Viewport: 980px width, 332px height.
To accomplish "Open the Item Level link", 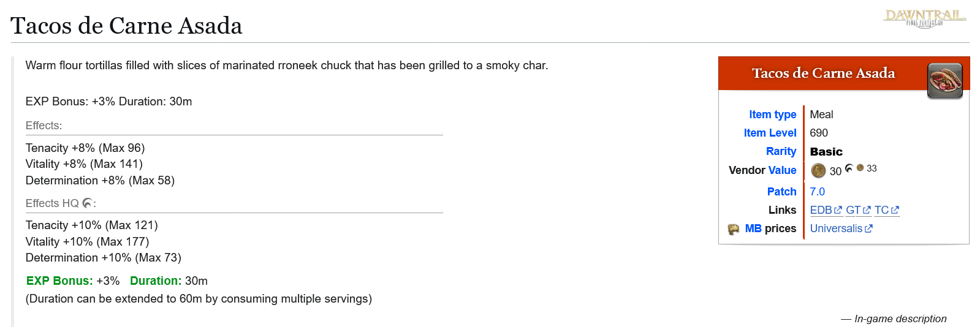I will (x=770, y=133).
